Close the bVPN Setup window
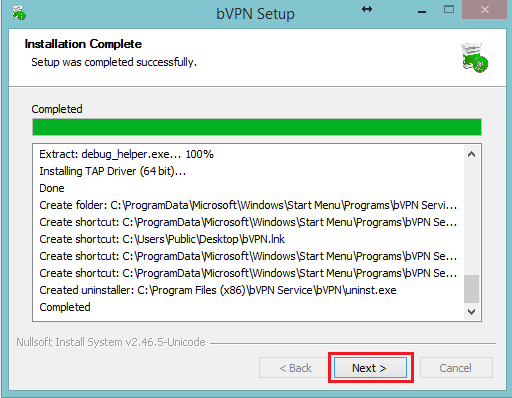512x398 pixels. (x=484, y=9)
